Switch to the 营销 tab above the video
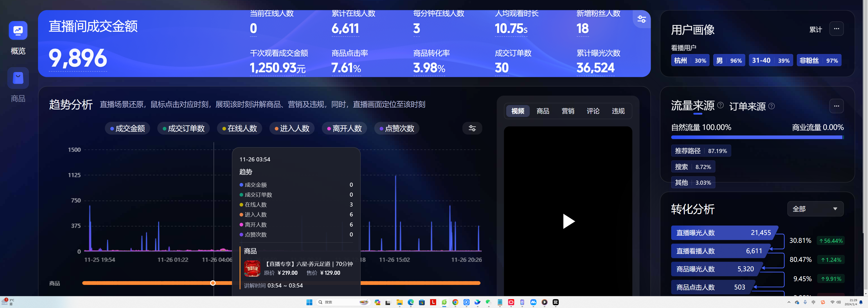This screenshot has width=868, height=308. click(x=568, y=111)
